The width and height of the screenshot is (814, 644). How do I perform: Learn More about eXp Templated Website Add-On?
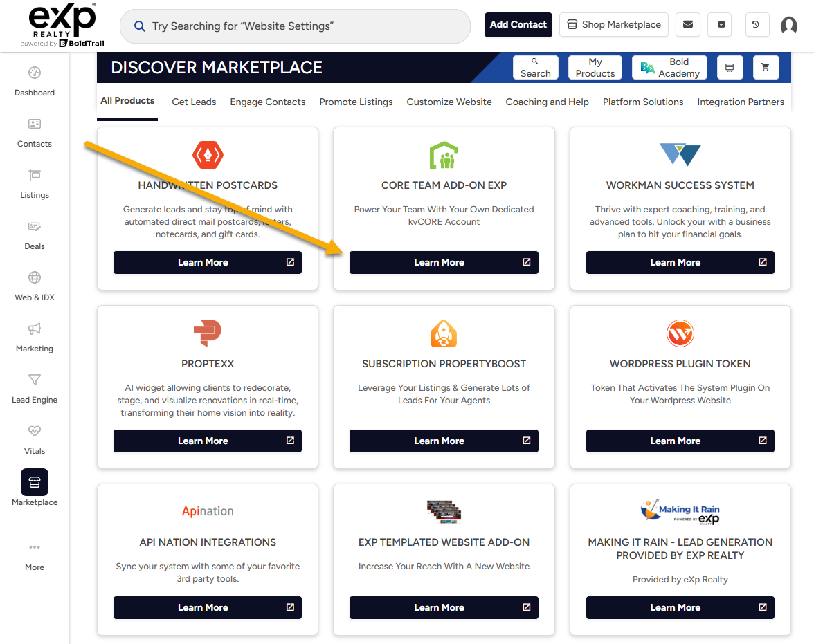tap(444, 607)
